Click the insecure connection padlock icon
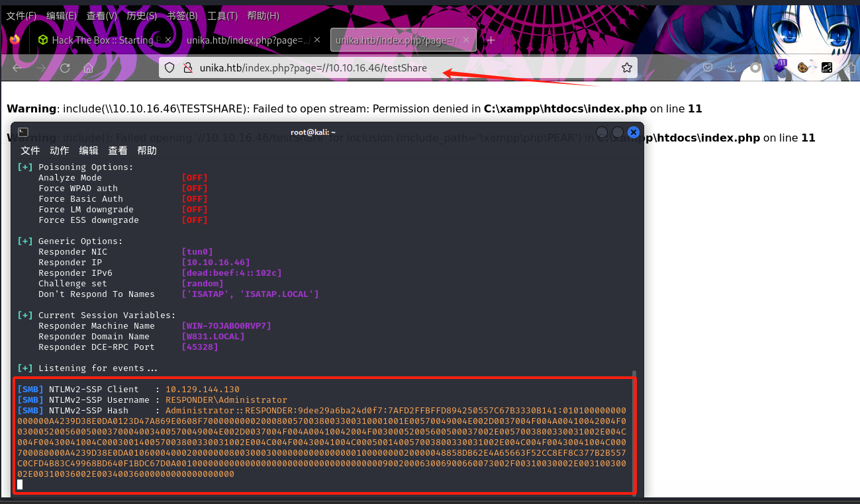This screenshot has height=504, width=860. coord(187,67)
